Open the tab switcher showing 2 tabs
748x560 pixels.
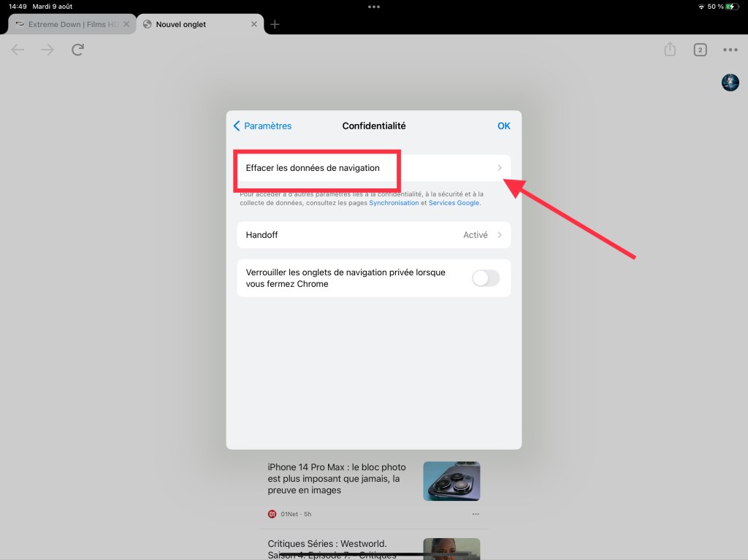700,50
